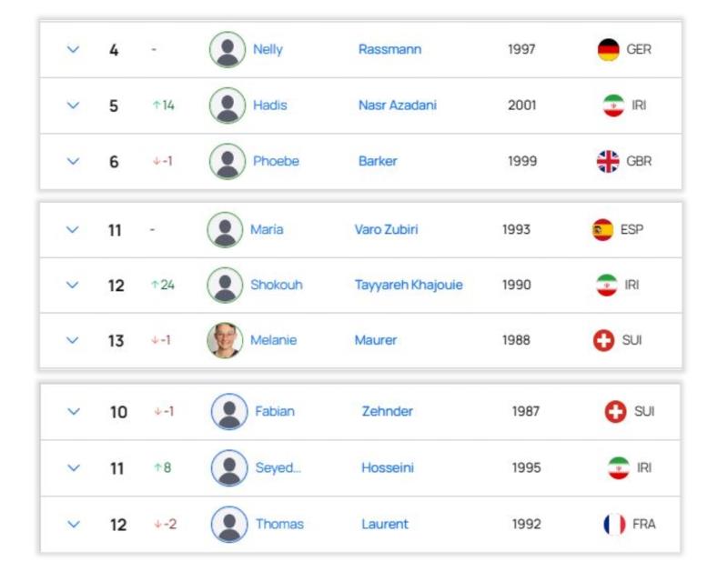Click the French flag icon
Screen dimensions: 728x582
click(x=614, y=525)
